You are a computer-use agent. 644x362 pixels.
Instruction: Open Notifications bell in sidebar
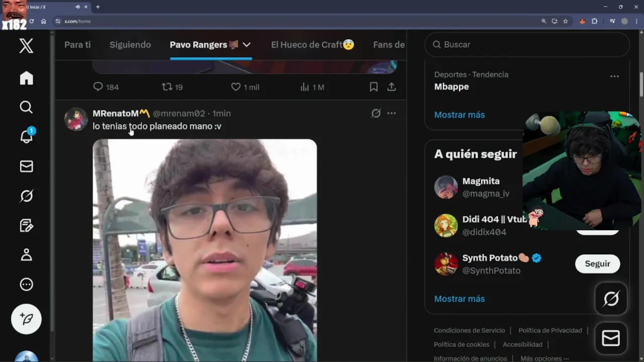[26, 136]
